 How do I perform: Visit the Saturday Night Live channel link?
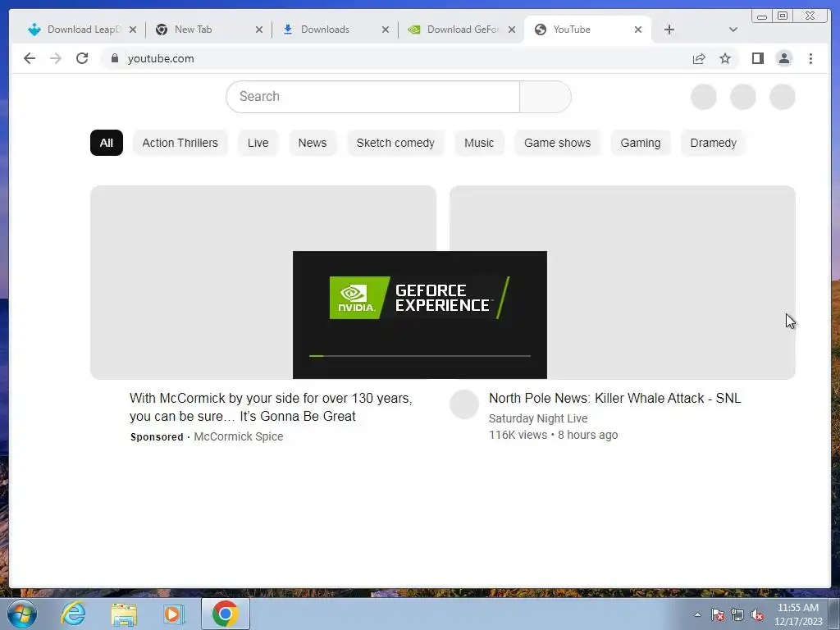click(538, 418)
